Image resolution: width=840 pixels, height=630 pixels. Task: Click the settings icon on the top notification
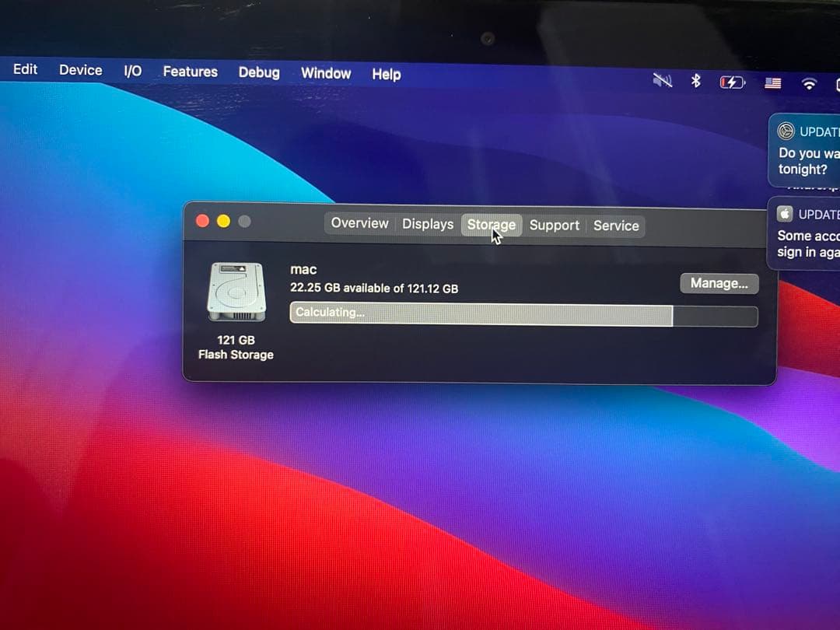coord(787,131)
